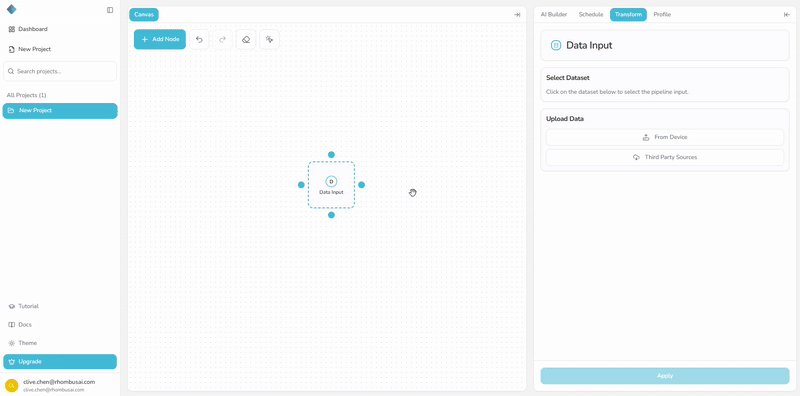Select the Canvas tab
This screenshot has height=396, width=800.
[144, 15]
